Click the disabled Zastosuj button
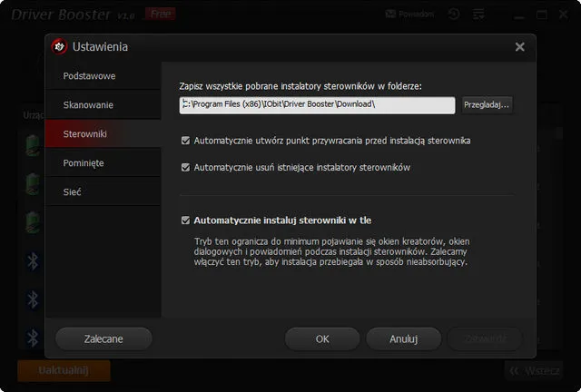 pyautogui.click(x=485, y=339)
